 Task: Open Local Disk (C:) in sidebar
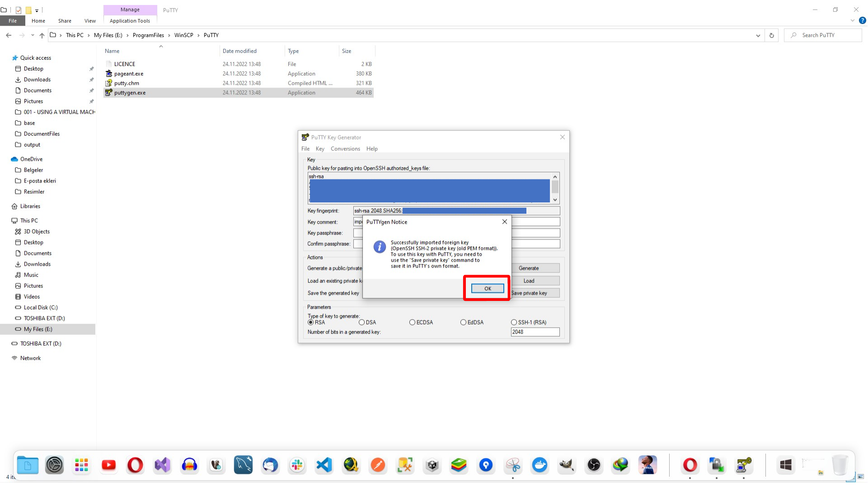click(x=41, y=307)
